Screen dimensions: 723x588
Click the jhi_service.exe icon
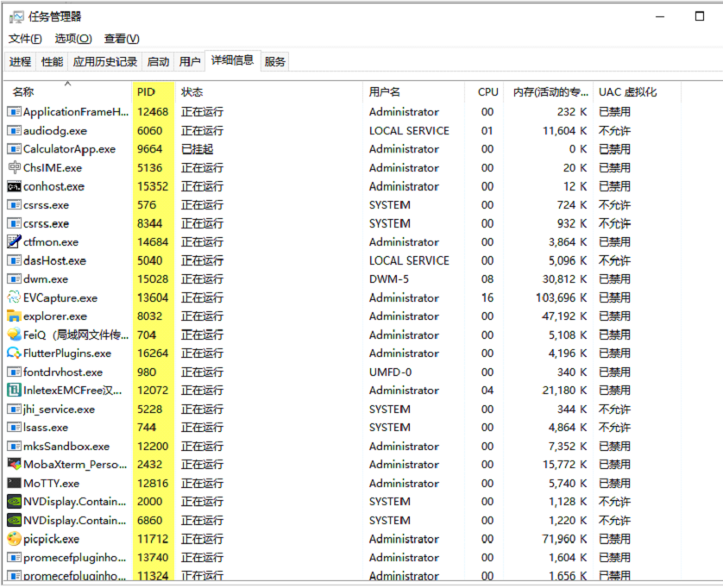15,410
